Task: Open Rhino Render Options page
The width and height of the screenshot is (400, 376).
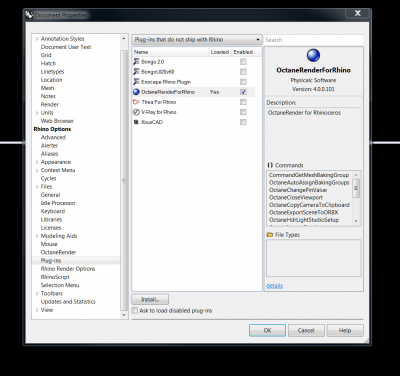Action: [x=68, y=269]
